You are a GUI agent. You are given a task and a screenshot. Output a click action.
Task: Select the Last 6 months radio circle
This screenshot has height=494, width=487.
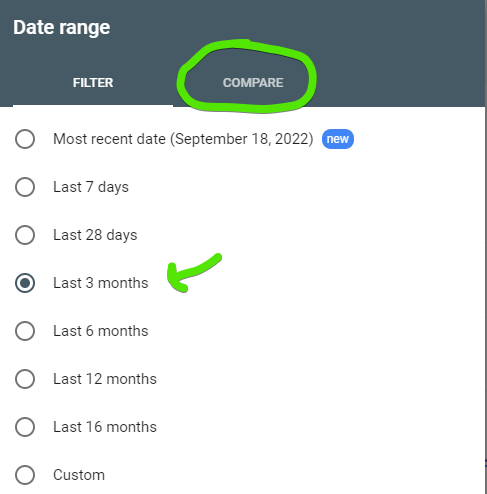click(25, 331)
